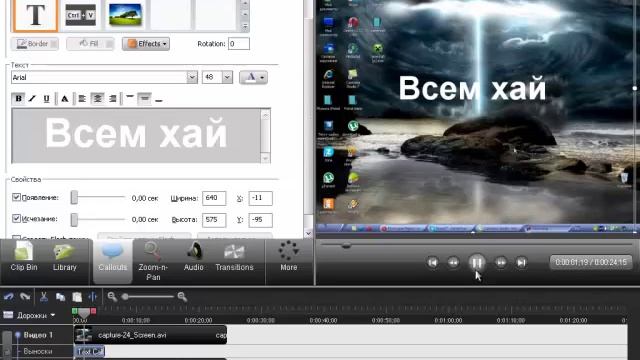Pause the preview playback

coord(476,262)
